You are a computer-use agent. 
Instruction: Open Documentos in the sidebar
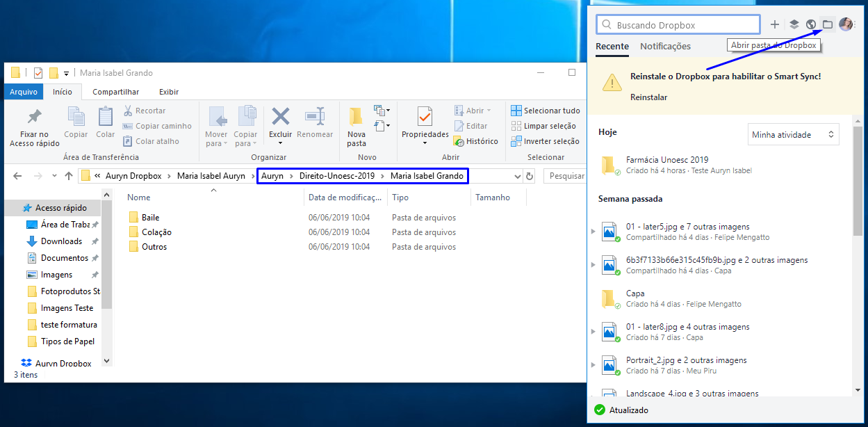pyautogui.click(x=64, y=258)
